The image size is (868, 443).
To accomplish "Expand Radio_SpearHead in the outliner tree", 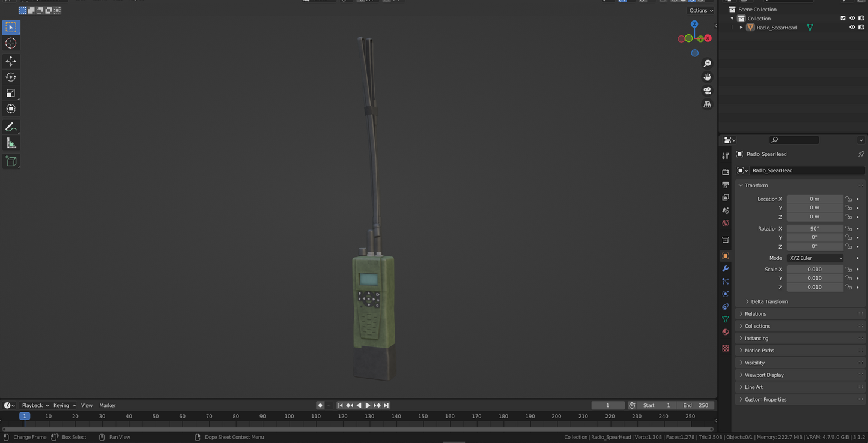I will 741,28.
